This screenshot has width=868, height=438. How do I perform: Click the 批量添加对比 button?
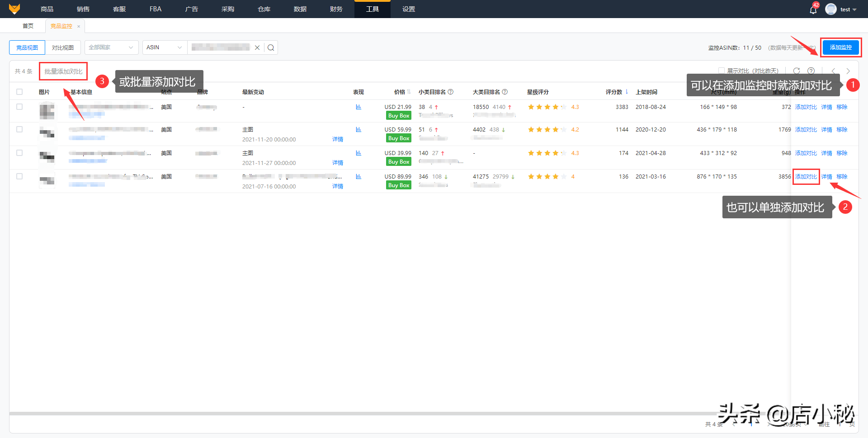[x=63, y=71]
